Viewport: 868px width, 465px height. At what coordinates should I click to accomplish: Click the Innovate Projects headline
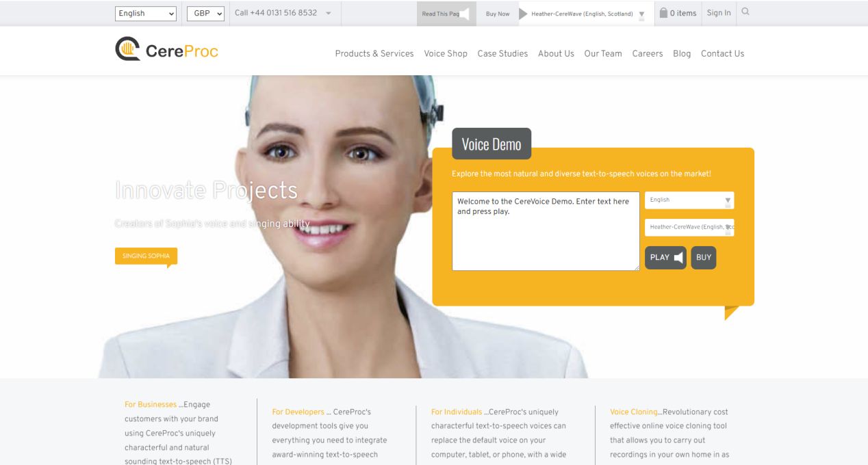tap(206, 190)
